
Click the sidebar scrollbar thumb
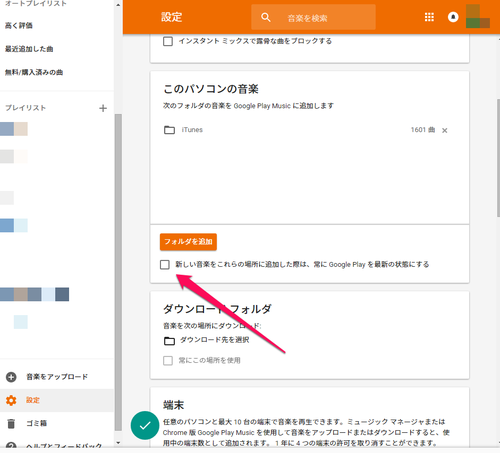coord(118,272)
